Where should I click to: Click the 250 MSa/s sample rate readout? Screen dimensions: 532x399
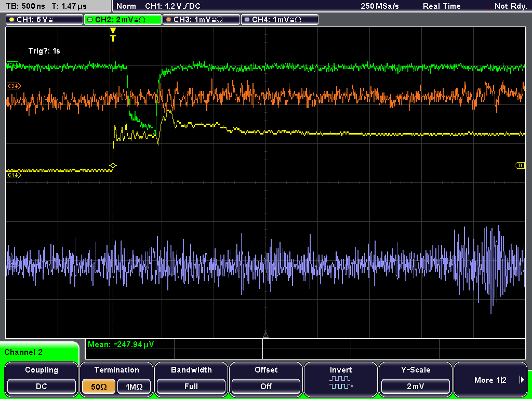[x=380, y=6]
